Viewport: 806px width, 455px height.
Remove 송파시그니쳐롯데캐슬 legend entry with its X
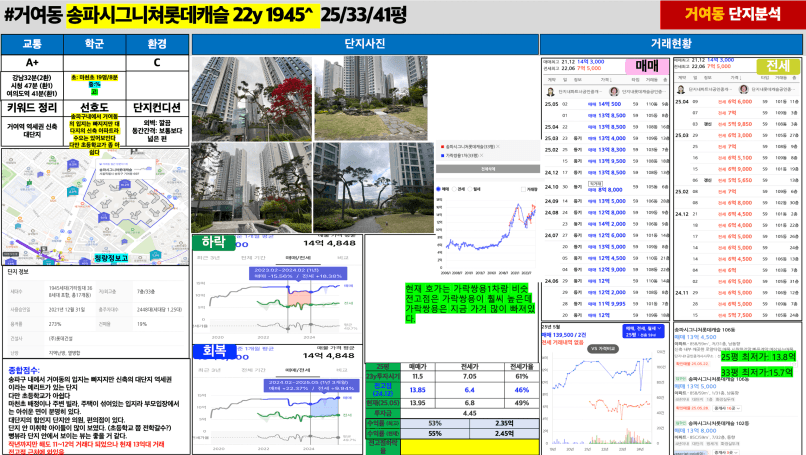(498, 147)
